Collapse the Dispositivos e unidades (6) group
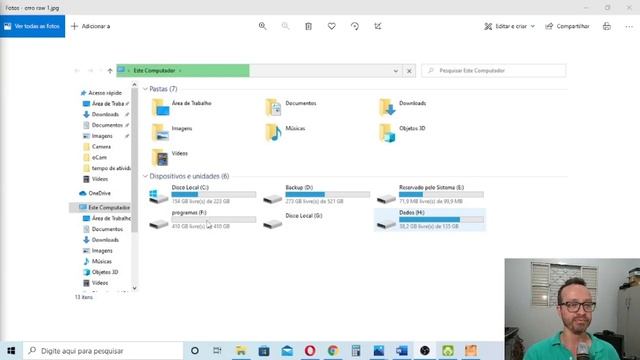 (x=145, y=176)
